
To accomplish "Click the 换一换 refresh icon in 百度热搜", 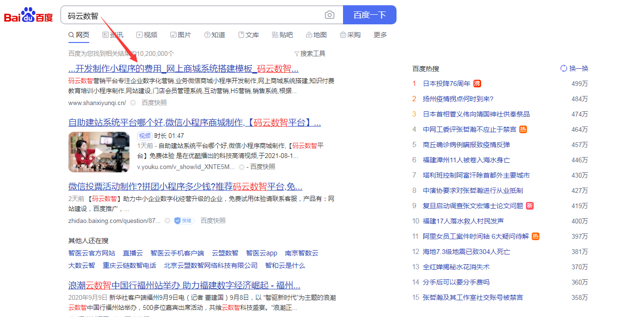I will [564, 68].
